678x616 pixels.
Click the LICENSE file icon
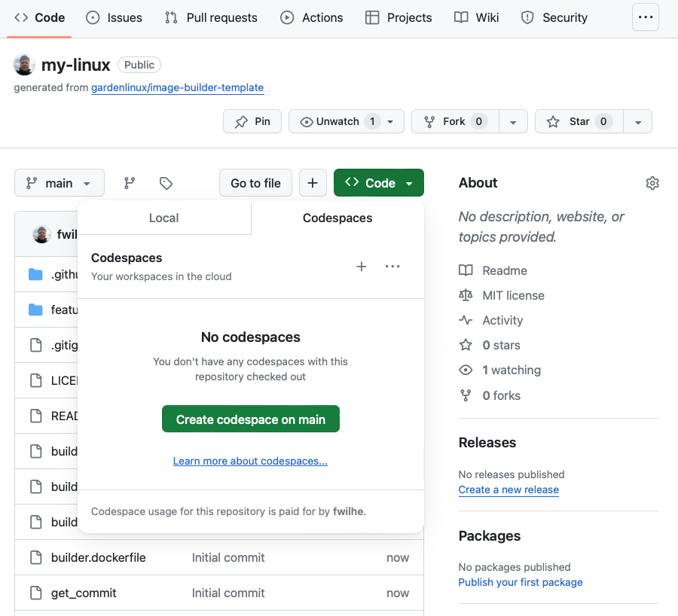36,380
